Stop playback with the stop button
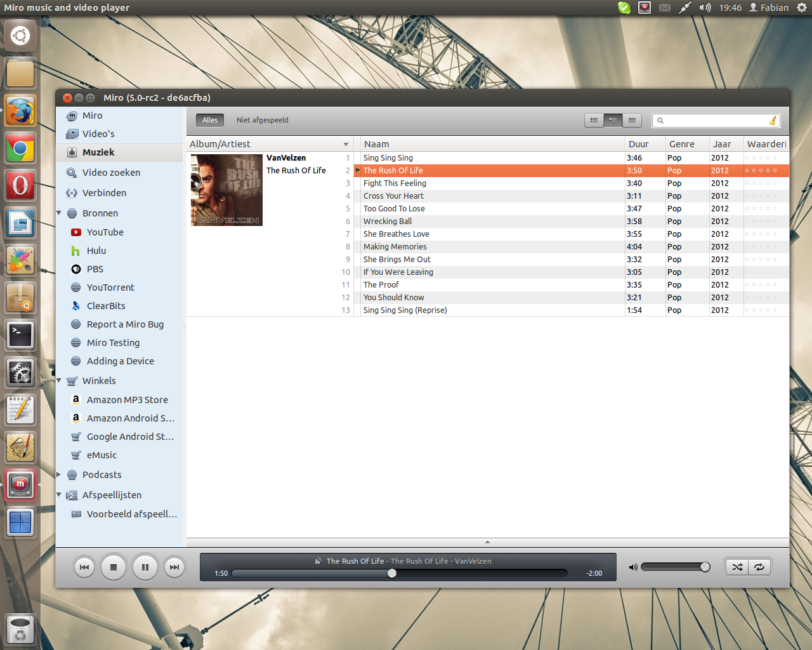This screenshot has height=650, width=812. [x=114, y=567]
